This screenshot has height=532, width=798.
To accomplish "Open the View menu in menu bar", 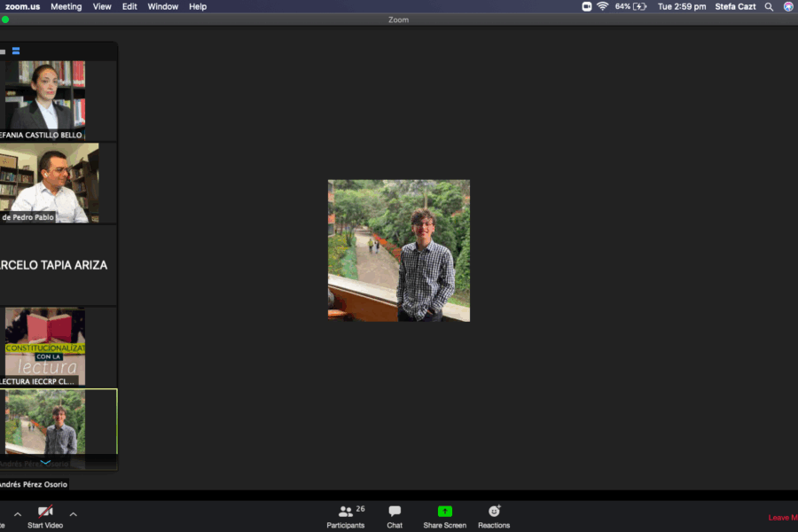I will tap(102, 6).
